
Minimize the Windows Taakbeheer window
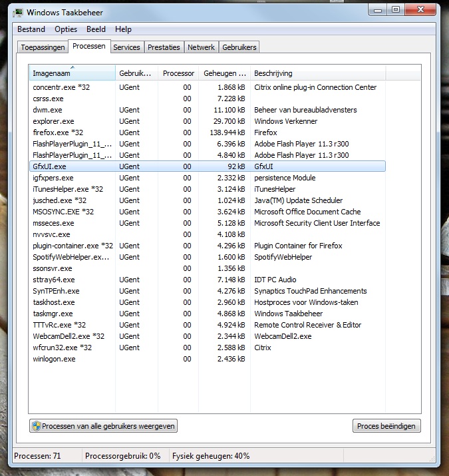click(377, 11)
